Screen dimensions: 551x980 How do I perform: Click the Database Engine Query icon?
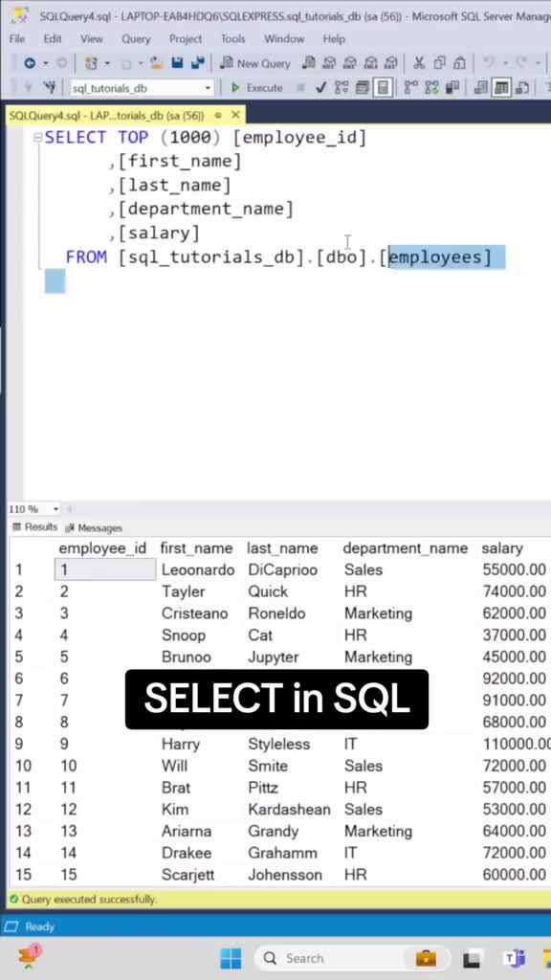309,63
